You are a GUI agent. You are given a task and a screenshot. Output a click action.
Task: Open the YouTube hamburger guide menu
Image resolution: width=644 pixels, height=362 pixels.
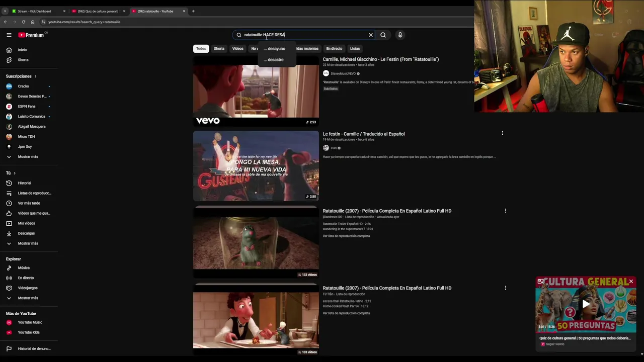pyautogui.click(x=9, y=35)
